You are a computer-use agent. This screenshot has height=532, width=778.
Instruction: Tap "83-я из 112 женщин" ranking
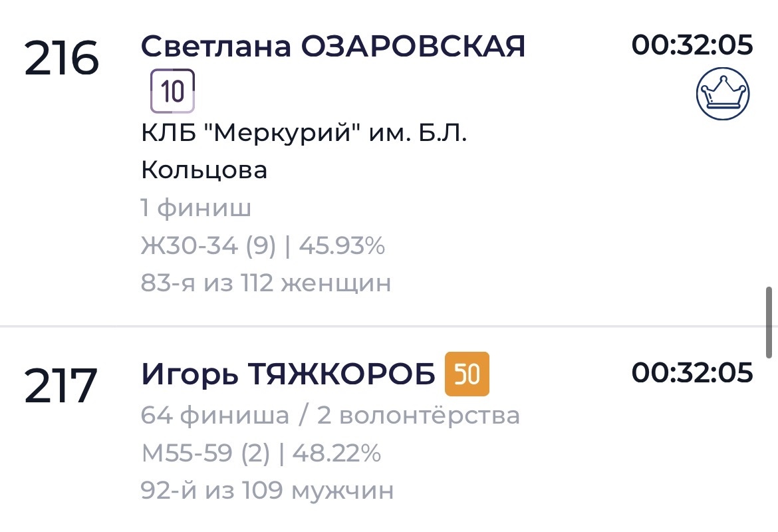tap(266, 284)
